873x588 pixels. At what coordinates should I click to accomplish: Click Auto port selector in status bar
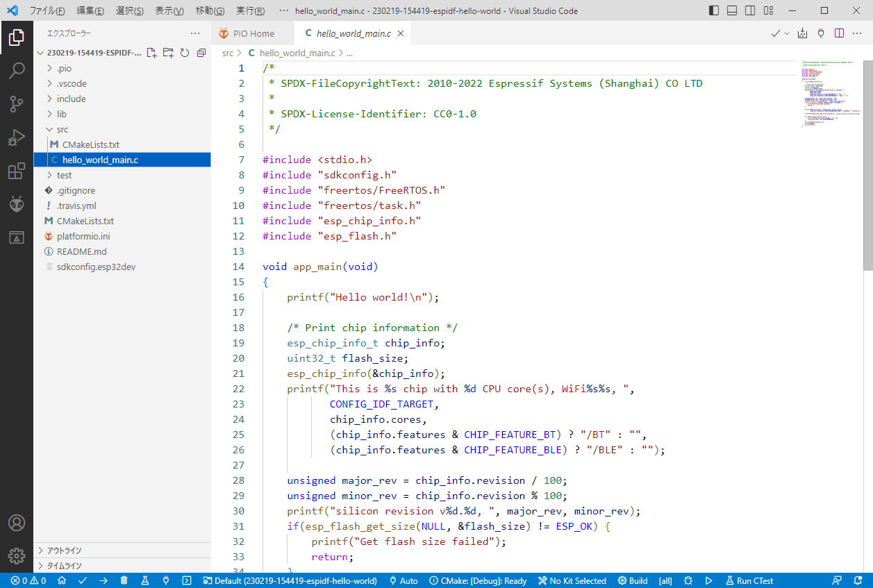click(x=404, y=580)
